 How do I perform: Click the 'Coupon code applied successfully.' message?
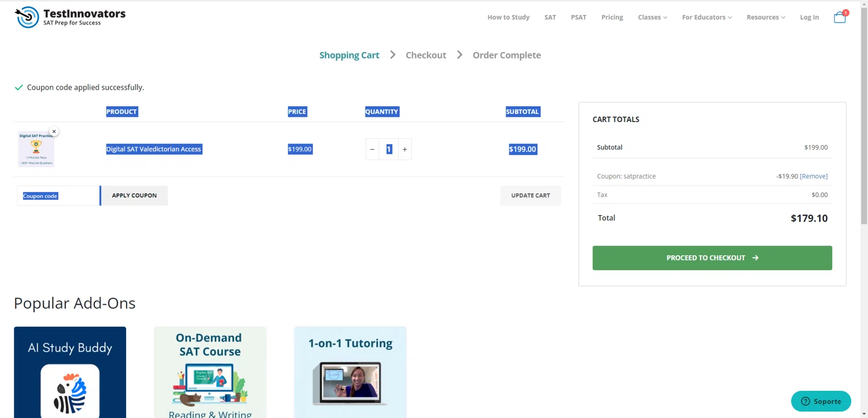[x=85, y=87]
